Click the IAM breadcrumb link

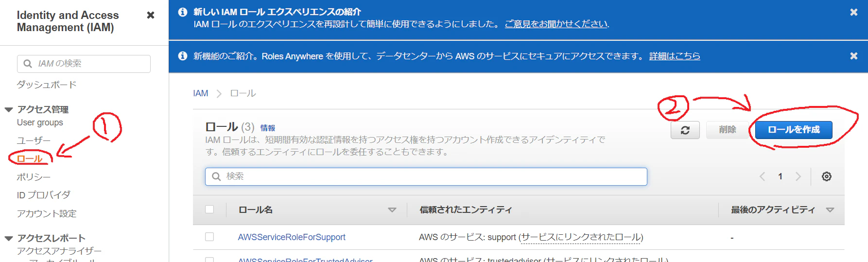pos(200,93)
